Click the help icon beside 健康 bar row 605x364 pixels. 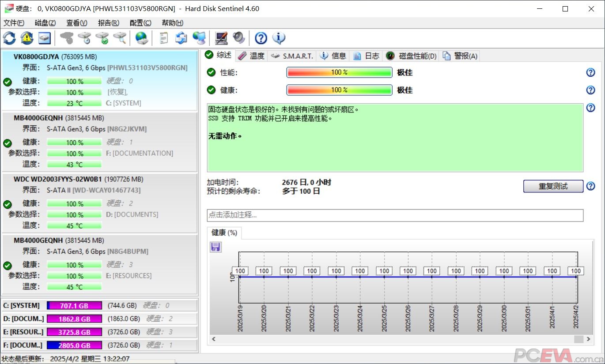click(590, 90)
